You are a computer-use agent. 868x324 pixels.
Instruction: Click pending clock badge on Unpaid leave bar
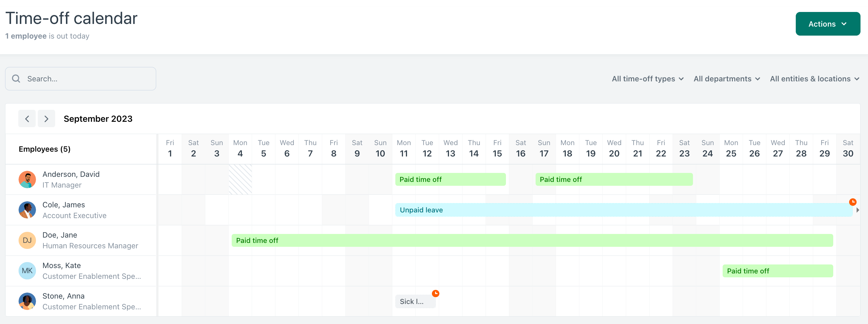pyautogui.click(x=853, y=202)
